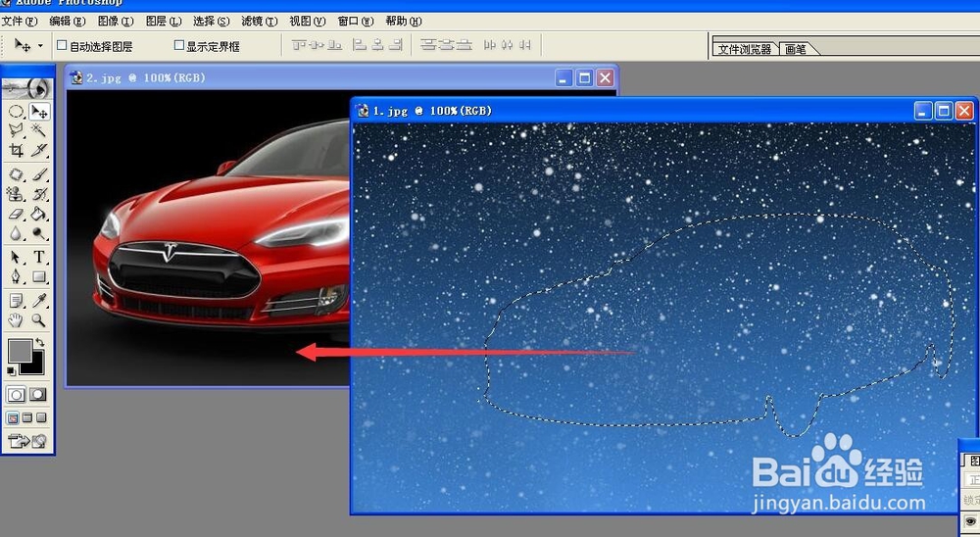Click distribute top edges icon
Viewport: 980px width, 537px height.
click(428, 45)
